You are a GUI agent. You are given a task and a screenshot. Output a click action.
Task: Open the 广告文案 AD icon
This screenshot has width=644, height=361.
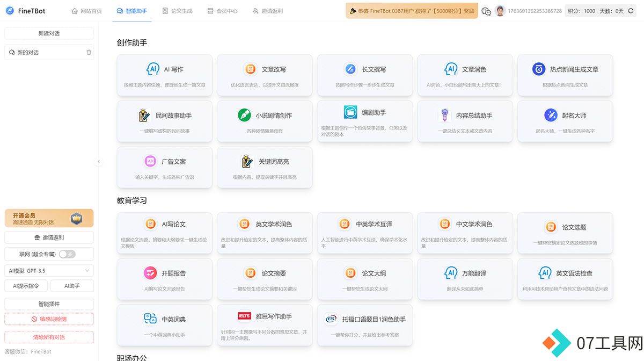[x=150, y=161]
